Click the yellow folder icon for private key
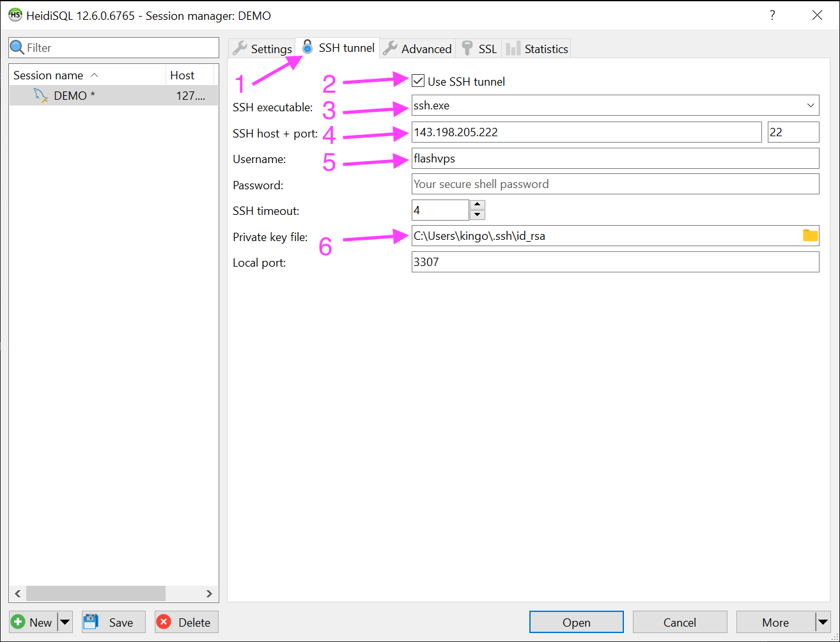The width and height of the screenshot is (840, 642). (x=810, y=235)
